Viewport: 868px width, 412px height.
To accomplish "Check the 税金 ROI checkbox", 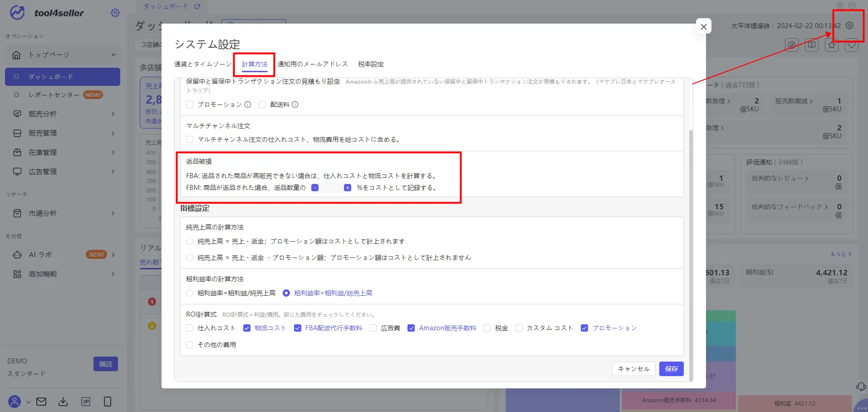I will 487,328.
